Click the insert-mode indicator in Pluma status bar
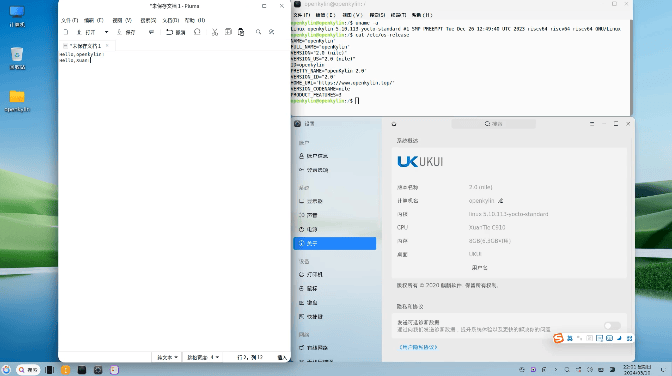The width and height of the screenshot is (672, 376). pos(282,357)
